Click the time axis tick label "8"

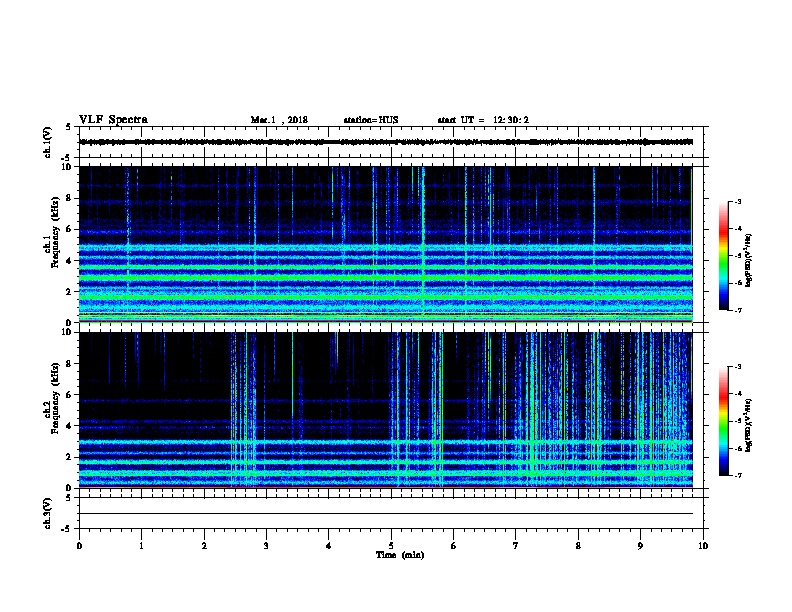coord(578,546)
